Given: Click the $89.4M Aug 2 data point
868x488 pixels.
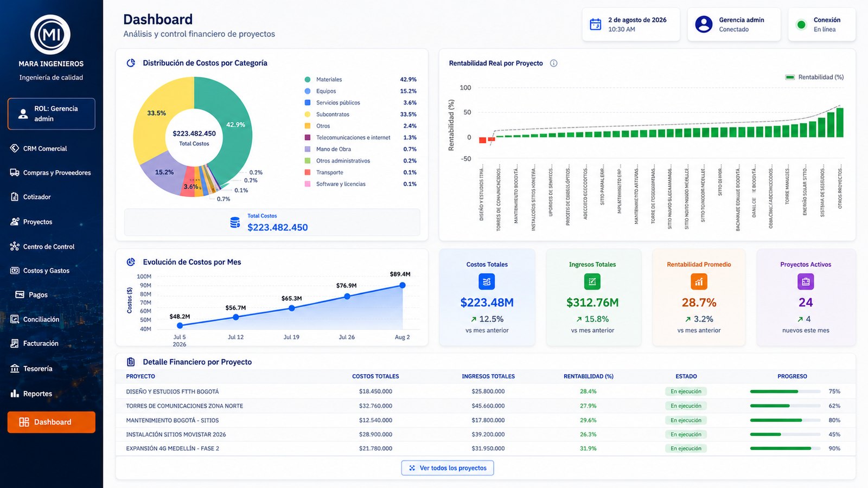Looking at the screenshot, I should 402,285.
